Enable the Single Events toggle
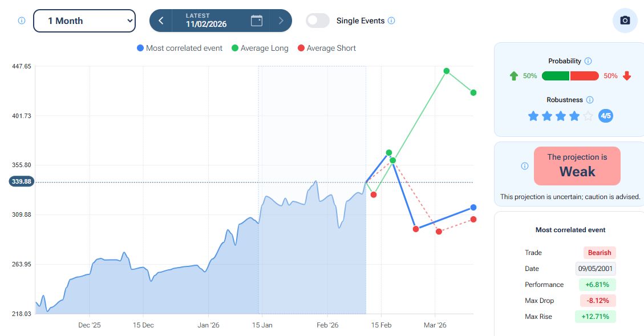This screenshot has width=644, height=336. 318,21
